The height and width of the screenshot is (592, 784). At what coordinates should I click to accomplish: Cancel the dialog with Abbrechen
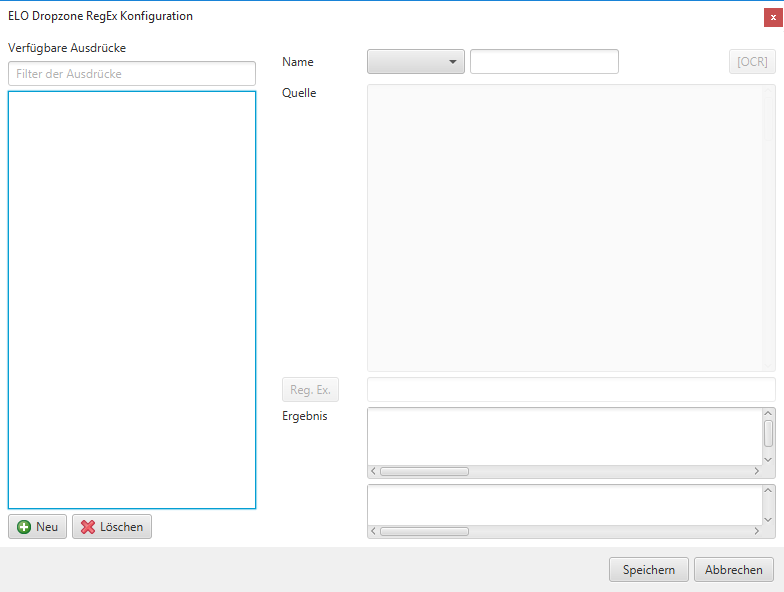pyautogui.click(x=734, y=570)
